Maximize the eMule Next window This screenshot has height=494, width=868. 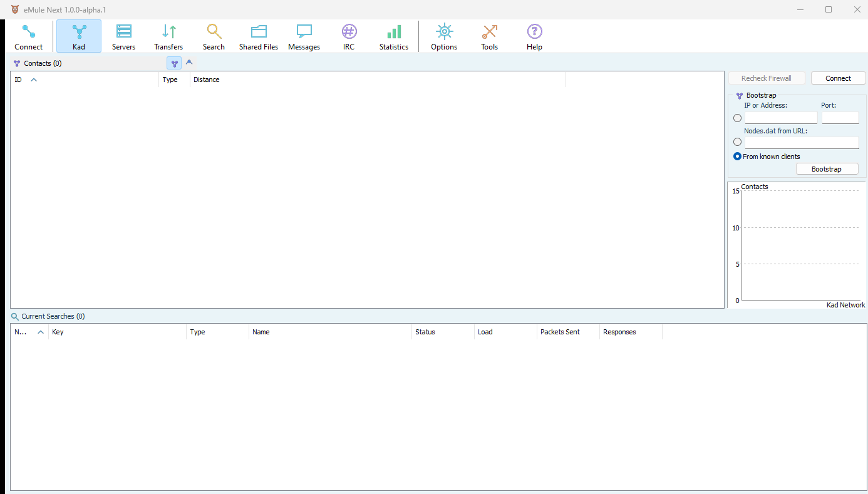829,9
